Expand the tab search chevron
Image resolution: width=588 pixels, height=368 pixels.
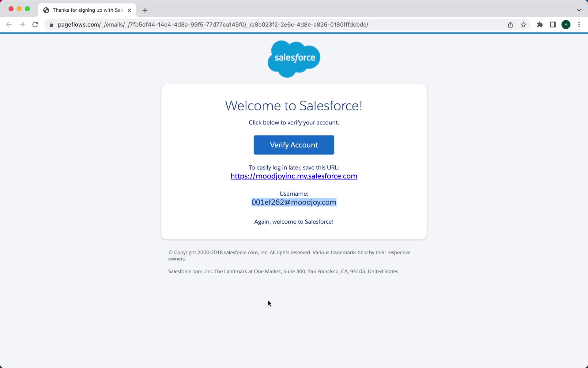[x=579, y=10]
